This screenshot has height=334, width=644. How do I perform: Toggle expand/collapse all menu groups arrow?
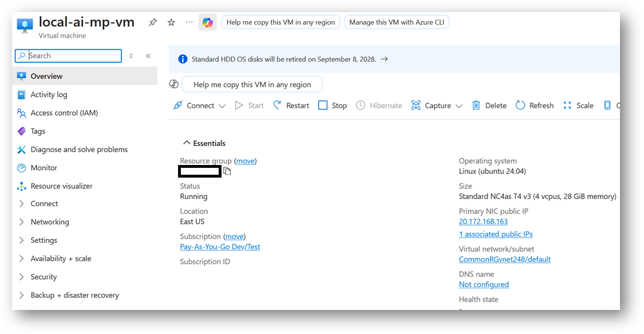click(131, 56)
